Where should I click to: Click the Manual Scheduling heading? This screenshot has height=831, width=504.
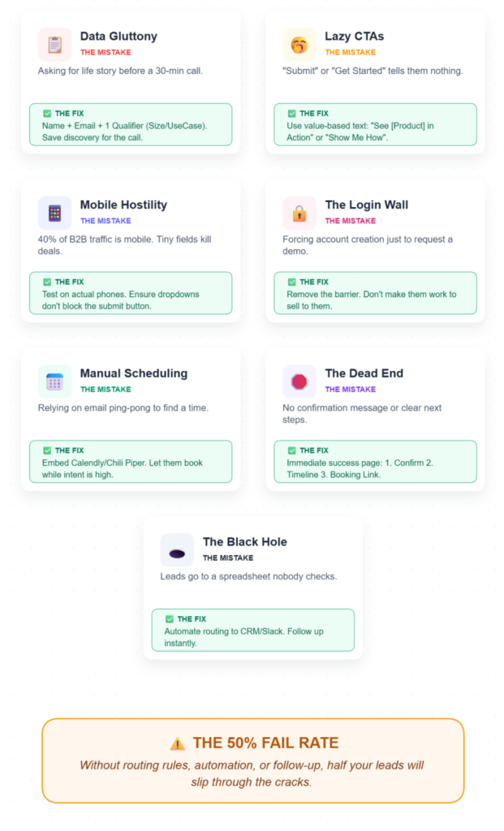133,373
